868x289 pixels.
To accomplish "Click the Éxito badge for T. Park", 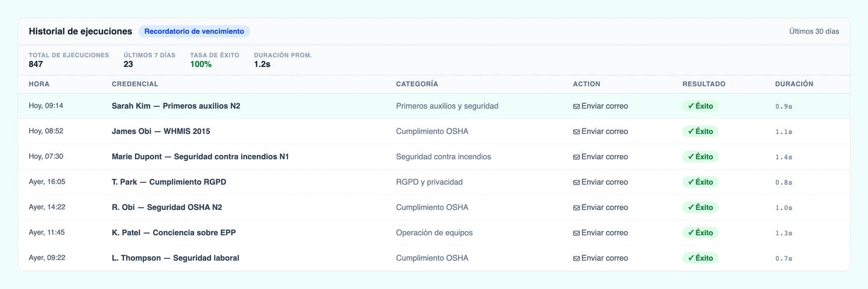I will pos(700,182).
